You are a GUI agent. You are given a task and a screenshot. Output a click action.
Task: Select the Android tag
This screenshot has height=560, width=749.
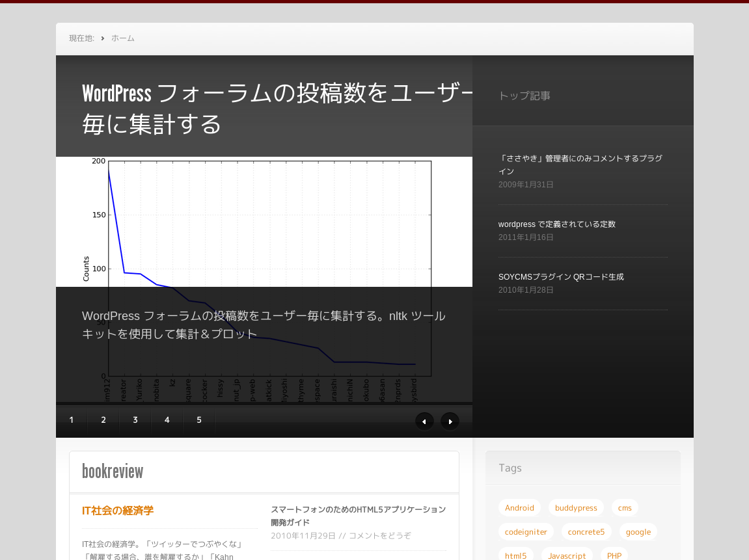coord(519,508)
